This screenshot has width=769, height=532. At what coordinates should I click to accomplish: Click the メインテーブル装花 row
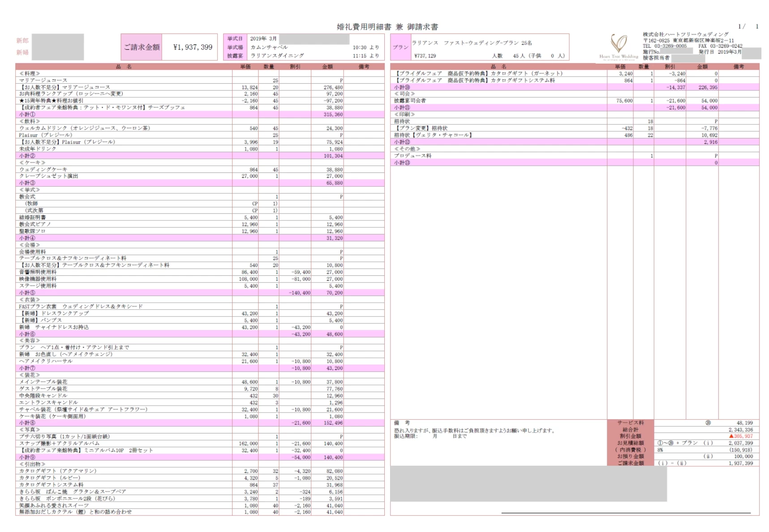(200, 382)
